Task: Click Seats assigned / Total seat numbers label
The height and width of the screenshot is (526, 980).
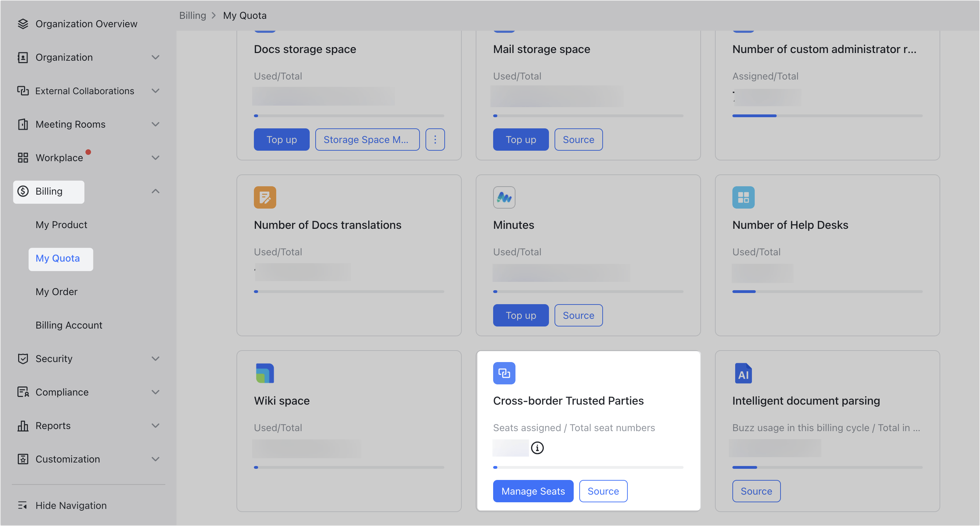Action: tap(574, 428)
